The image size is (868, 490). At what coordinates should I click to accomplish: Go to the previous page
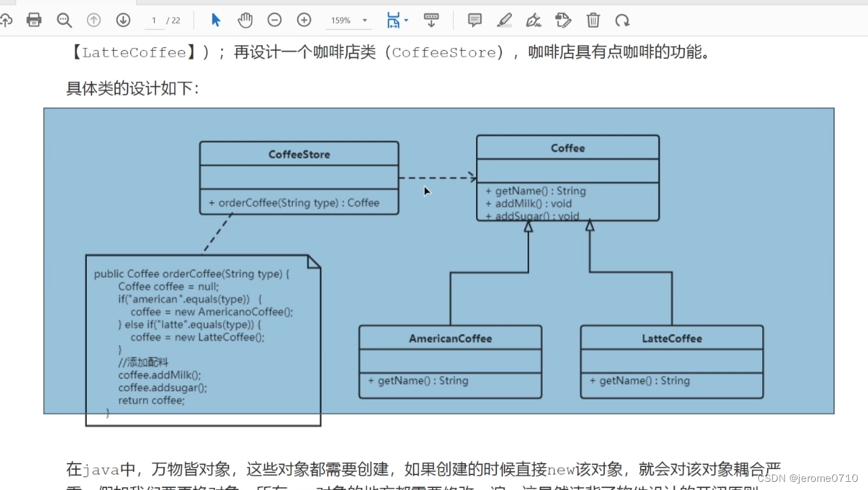[x=94, y=20]
